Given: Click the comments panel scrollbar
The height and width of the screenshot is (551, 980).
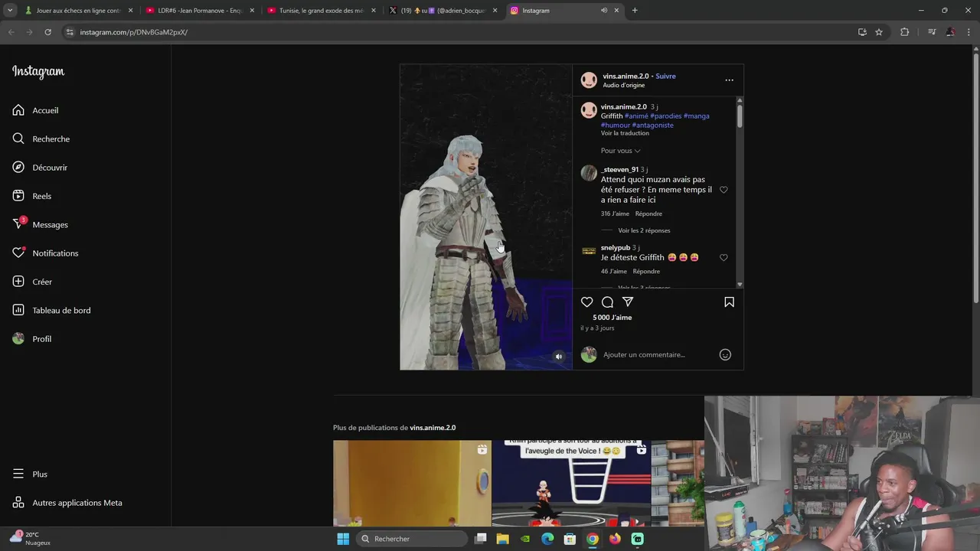Looking at the screenshot, I should tap(740, 115).
